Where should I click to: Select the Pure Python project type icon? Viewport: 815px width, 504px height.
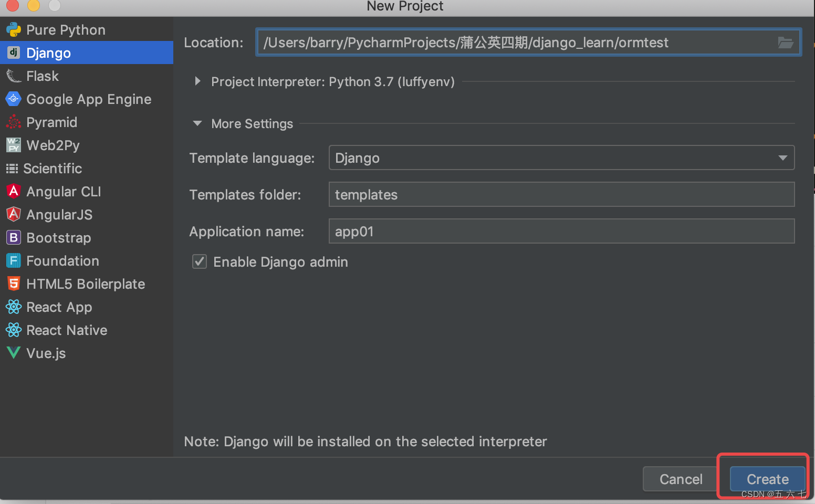tap(14, 30)
